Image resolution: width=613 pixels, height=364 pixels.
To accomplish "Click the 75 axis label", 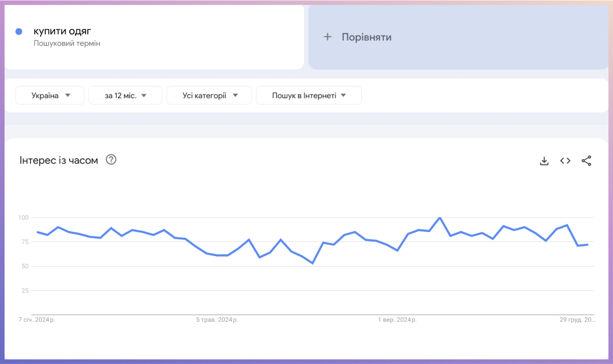I will tap(25, 242).
